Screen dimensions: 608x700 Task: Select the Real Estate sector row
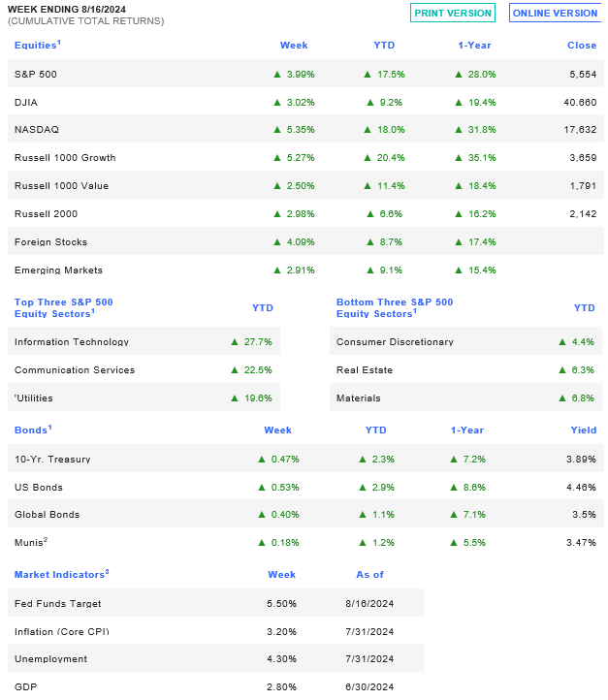pos(466,369)
